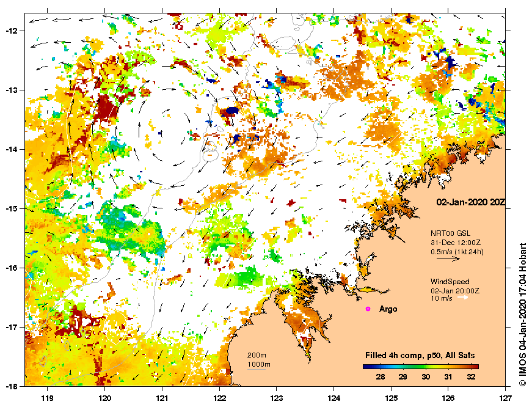Click the 30 value on color scale
Screen dimensions: 532x407
(x=426, y=377)
